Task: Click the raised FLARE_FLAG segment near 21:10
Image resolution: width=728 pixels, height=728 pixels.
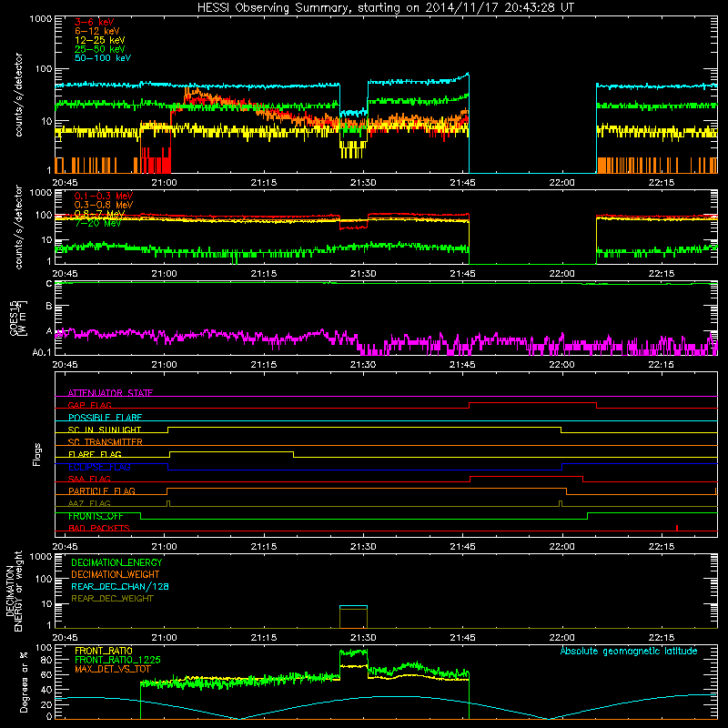Action: coord(232,452)
